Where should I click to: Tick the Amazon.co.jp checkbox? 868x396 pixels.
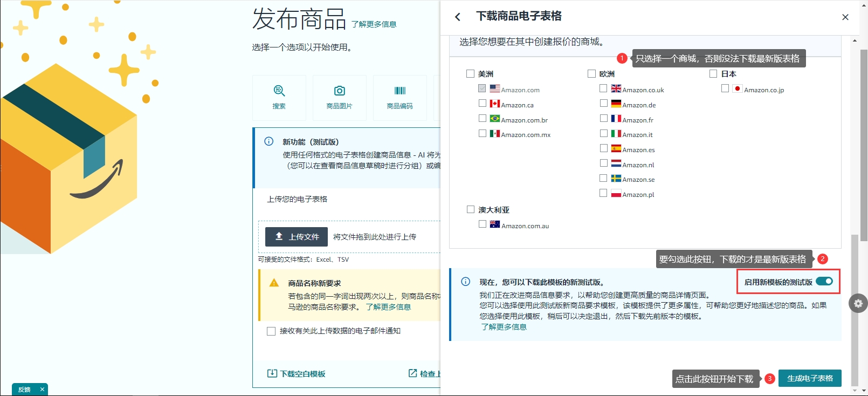[x=725, y=88]
